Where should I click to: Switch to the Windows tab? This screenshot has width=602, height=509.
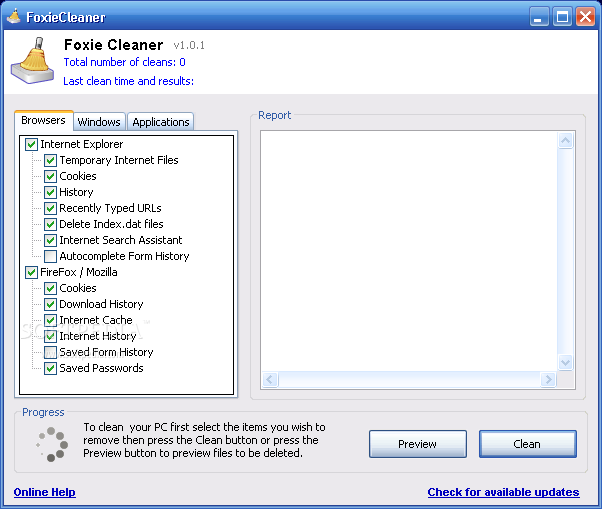click(99, 122)
